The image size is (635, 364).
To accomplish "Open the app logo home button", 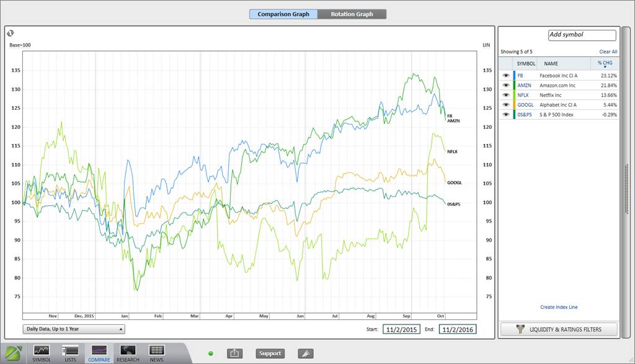I will pyautogui.click(x=14, y=353).
